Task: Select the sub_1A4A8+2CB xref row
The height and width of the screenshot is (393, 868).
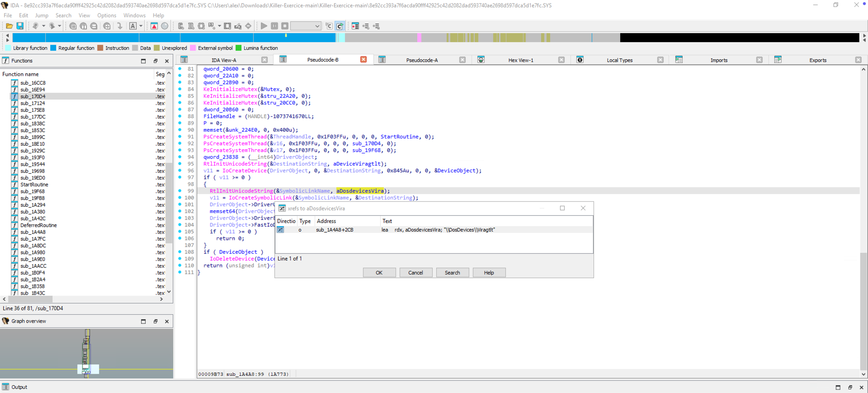Action: coord(434,230)
